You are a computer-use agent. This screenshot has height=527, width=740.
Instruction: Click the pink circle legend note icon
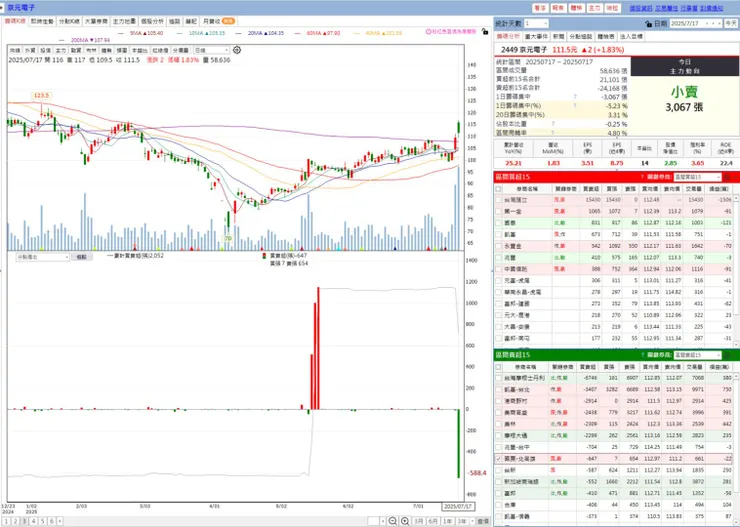click(x=429, y=32)
